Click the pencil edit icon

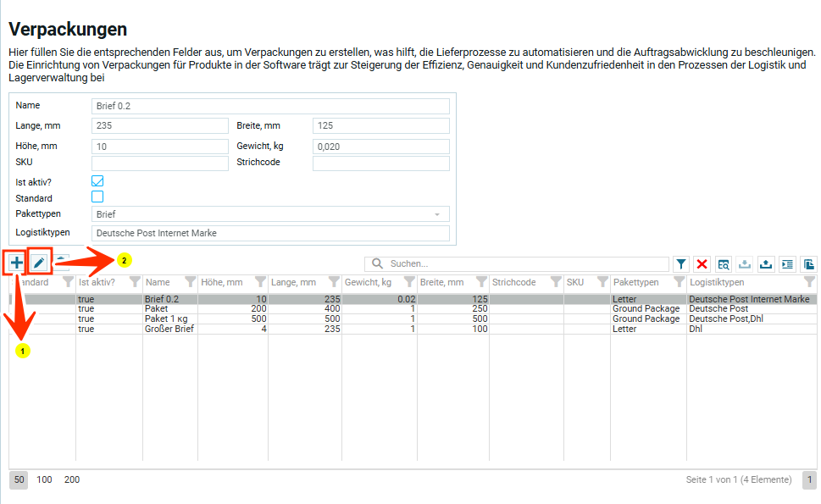point(39,263)
